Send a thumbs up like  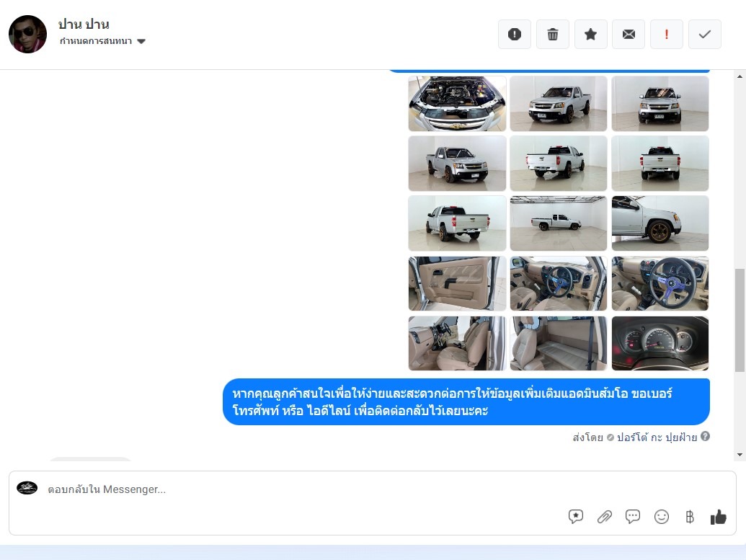coord(719,517)
